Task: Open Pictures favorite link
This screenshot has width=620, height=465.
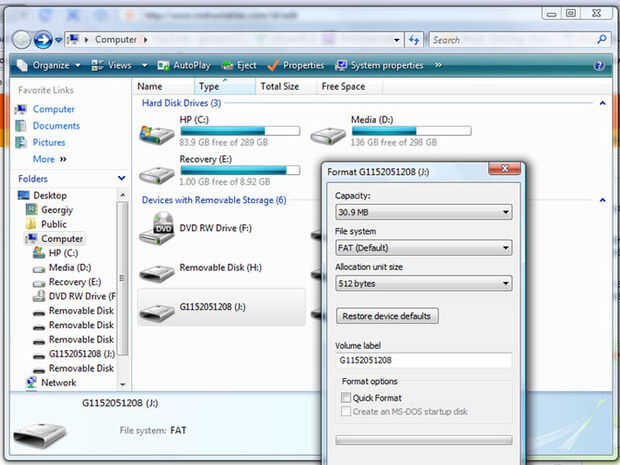Action: click(x=49, y=142)
